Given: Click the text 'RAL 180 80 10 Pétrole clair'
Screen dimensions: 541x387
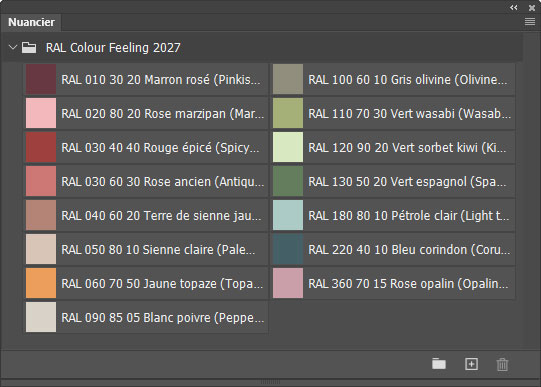Looking at the screenshot, I should [384, 216].
